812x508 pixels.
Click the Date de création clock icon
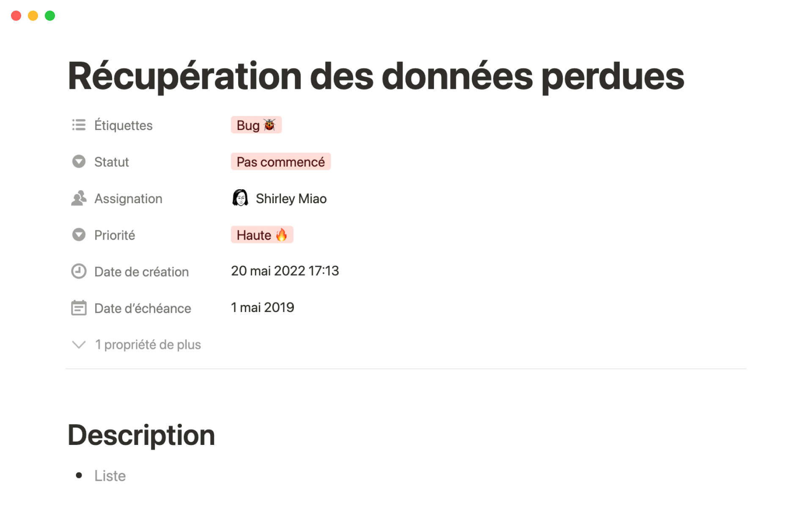click(x=79, y=271)
